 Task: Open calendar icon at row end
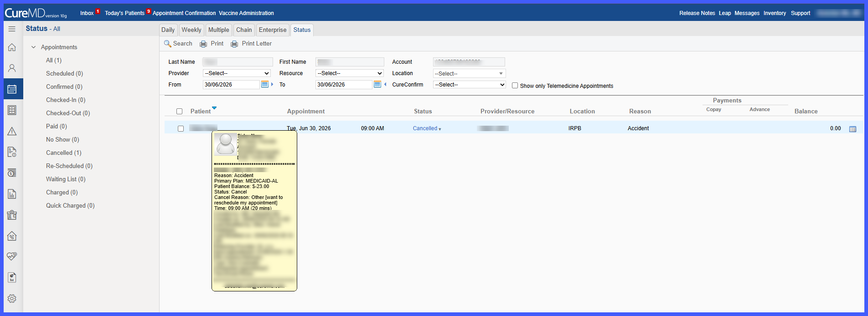coord(852,129)
